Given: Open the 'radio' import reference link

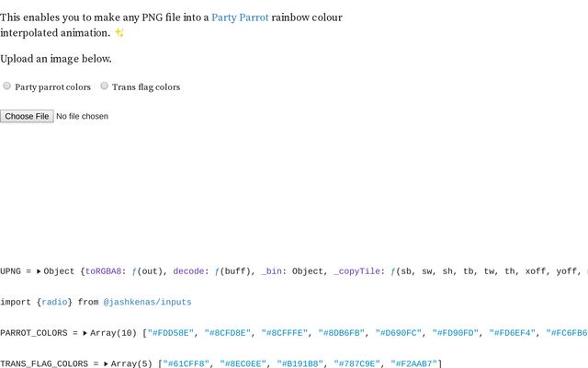Looking at the screenshot, I should coord(54,302).
